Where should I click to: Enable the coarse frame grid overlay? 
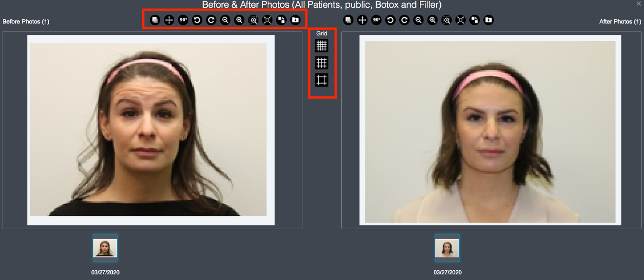click(x=322, y=80)
